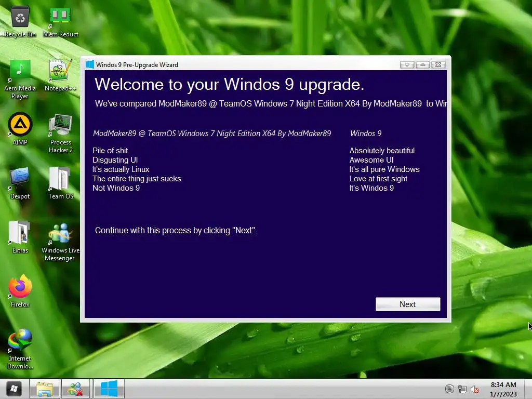
Task: Click the muted volume tray icon
Action: coord(475,389)
